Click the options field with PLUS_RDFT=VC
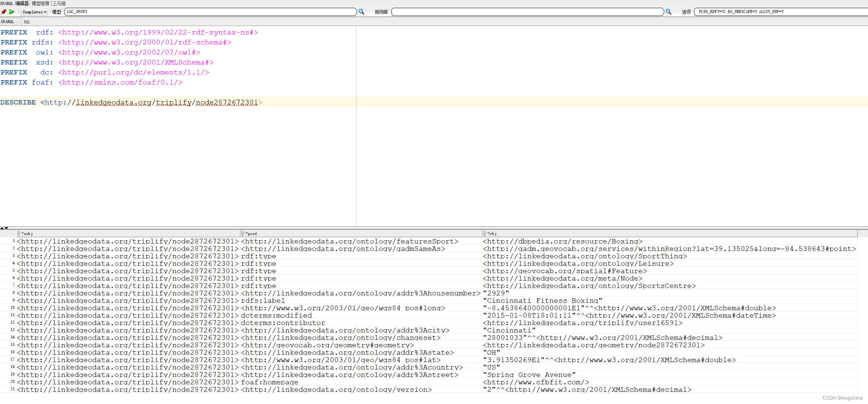 (781, 12)
